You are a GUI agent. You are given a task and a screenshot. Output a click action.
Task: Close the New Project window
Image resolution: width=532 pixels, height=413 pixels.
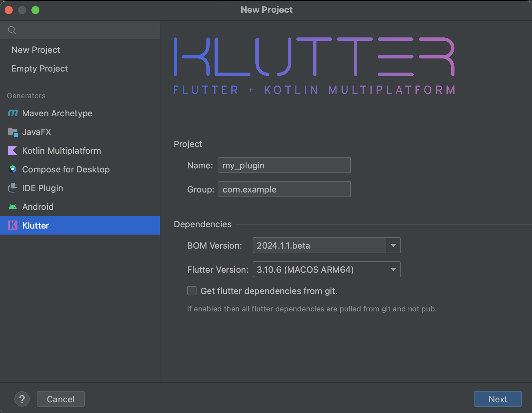tap(9, 10)
